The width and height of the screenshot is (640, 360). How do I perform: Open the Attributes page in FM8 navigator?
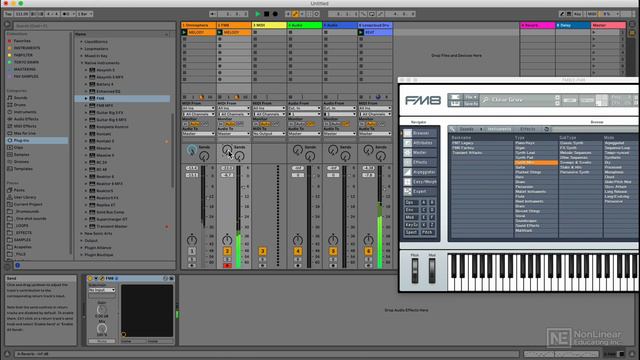419,143
